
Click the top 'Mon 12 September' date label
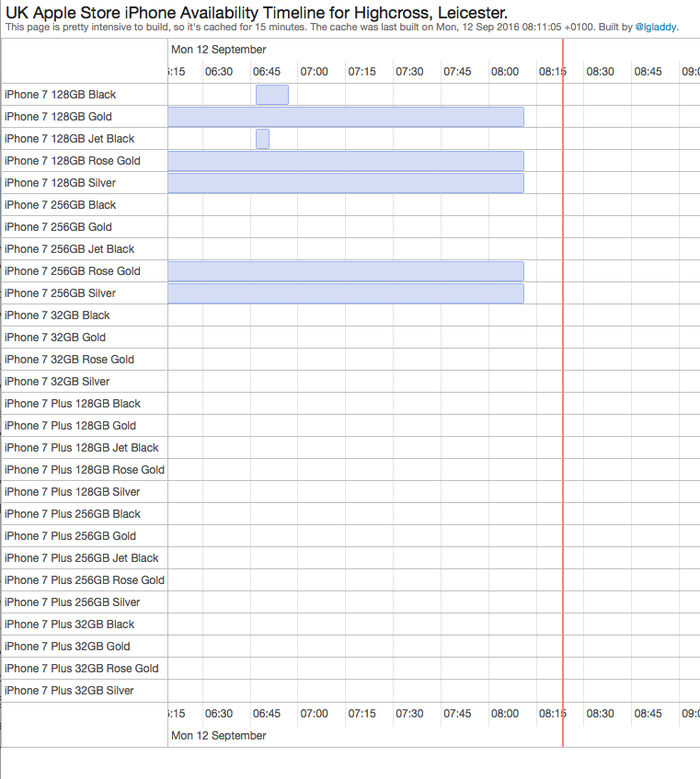click(x=219, y=50)
